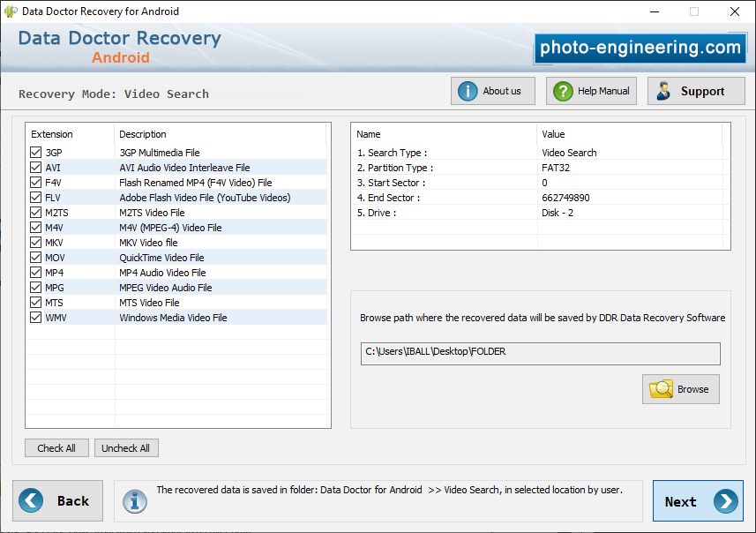This screenshot has height=533, width=756.
Task: Open the About us label
Action: click(x=502, y=91)
